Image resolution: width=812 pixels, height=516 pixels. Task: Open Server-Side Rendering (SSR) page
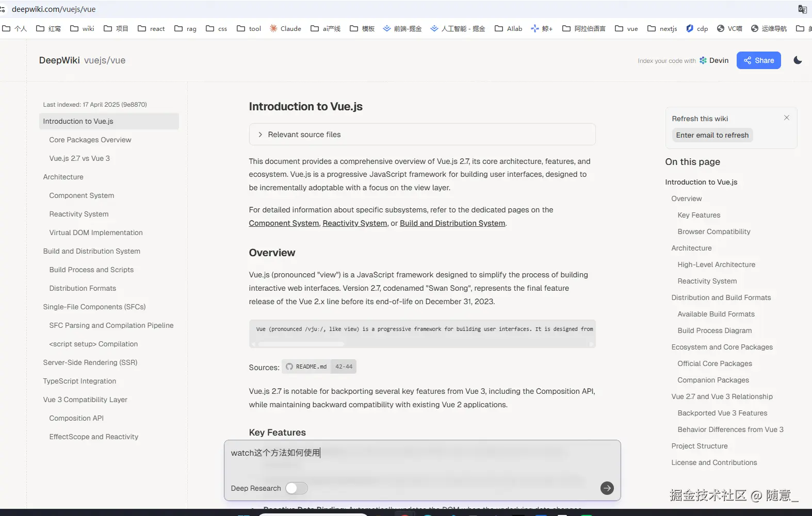pos(90,362)
